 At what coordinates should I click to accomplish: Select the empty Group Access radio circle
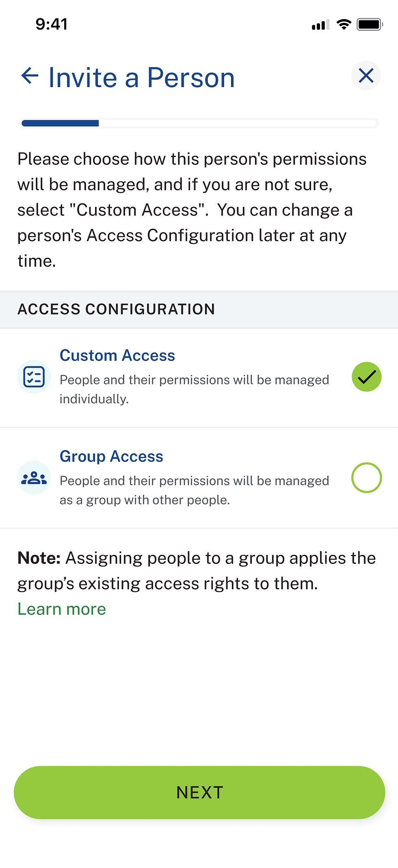click(x=366, y=478)
